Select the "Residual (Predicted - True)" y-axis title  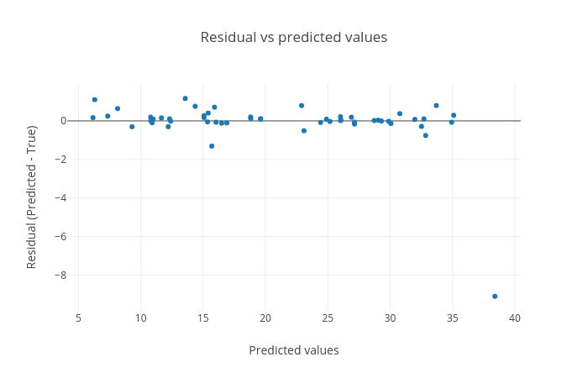32,197
